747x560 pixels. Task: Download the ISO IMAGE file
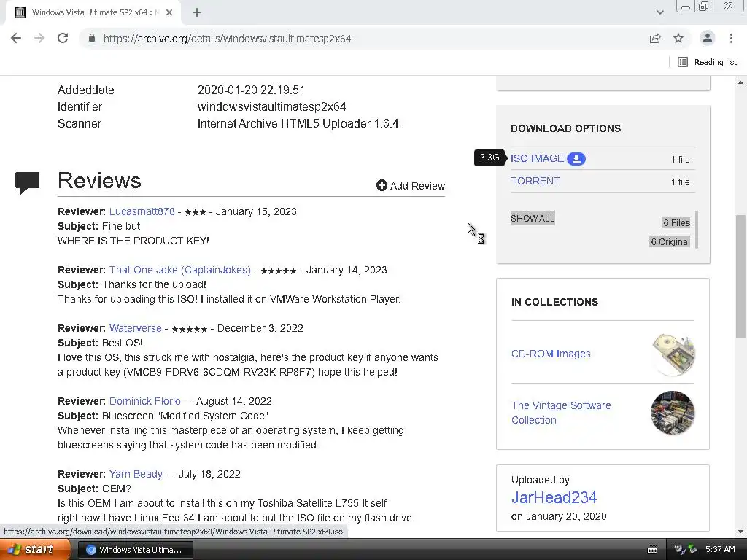[x=537, y=158]
